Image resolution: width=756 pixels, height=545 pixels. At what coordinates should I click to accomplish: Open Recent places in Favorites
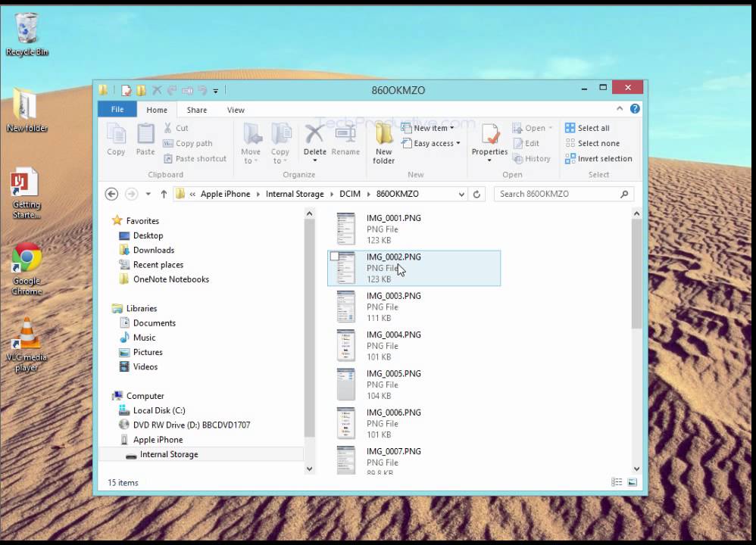pos(152,264)
